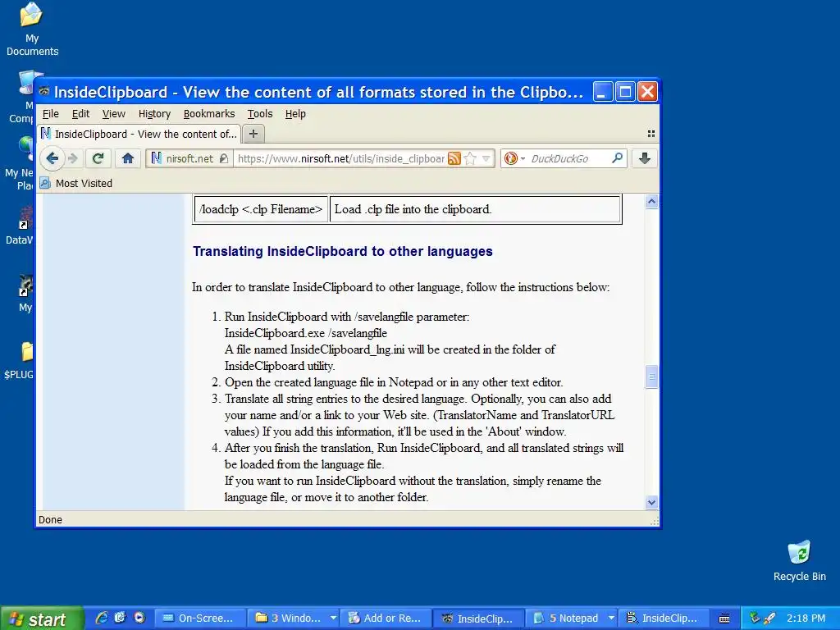Bookmark this page with the star icon
This screenshot has height=630, width=840.
470,158
